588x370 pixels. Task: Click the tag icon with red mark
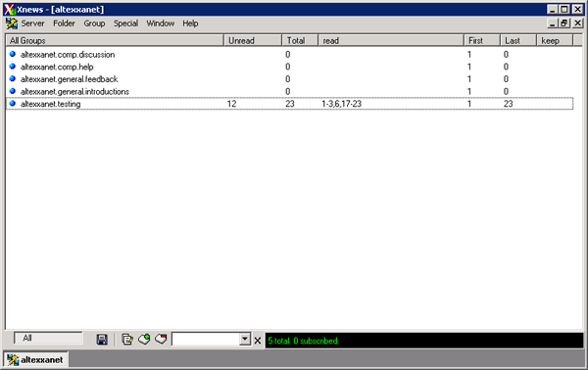(161, 339)
